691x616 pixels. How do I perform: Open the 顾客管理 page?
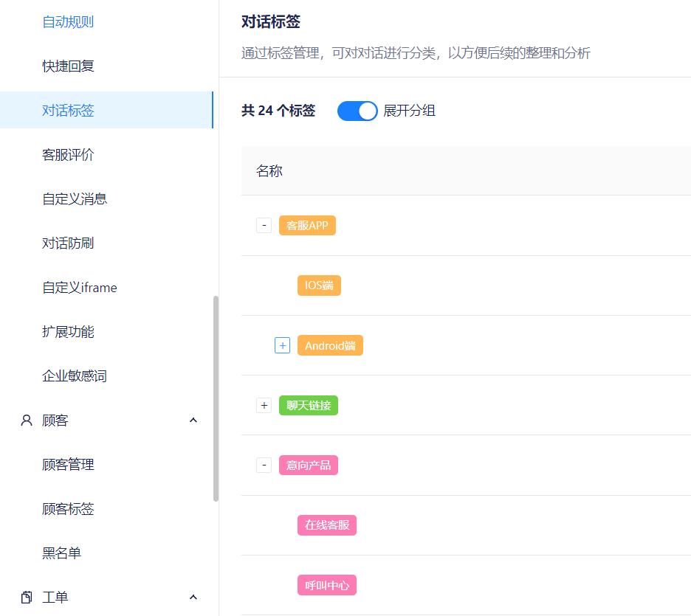[70, 464]
